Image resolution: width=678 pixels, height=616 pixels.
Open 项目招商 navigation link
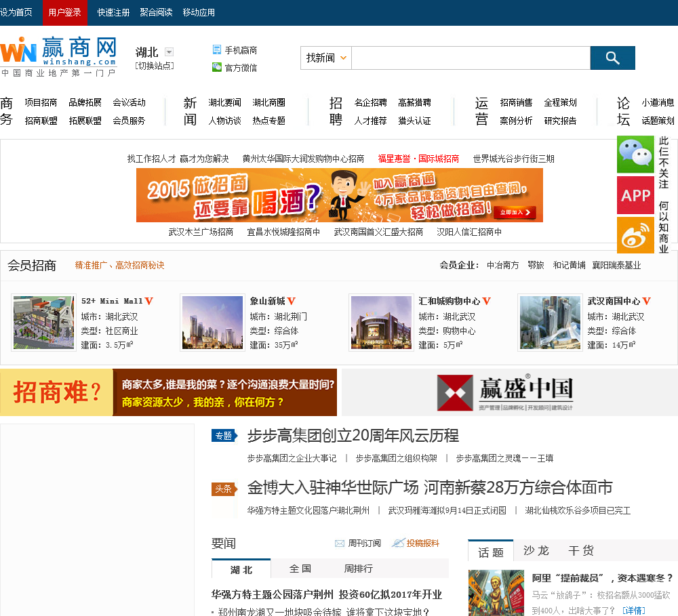[x=41, y=102]
